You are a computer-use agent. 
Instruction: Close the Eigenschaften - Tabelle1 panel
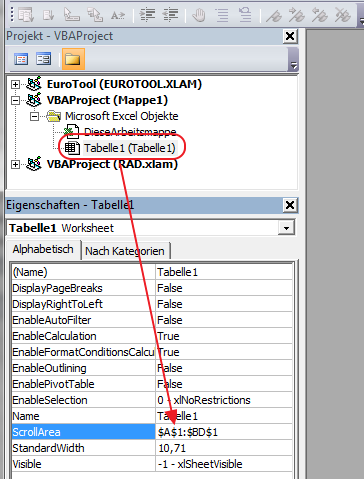pos(290,205)
